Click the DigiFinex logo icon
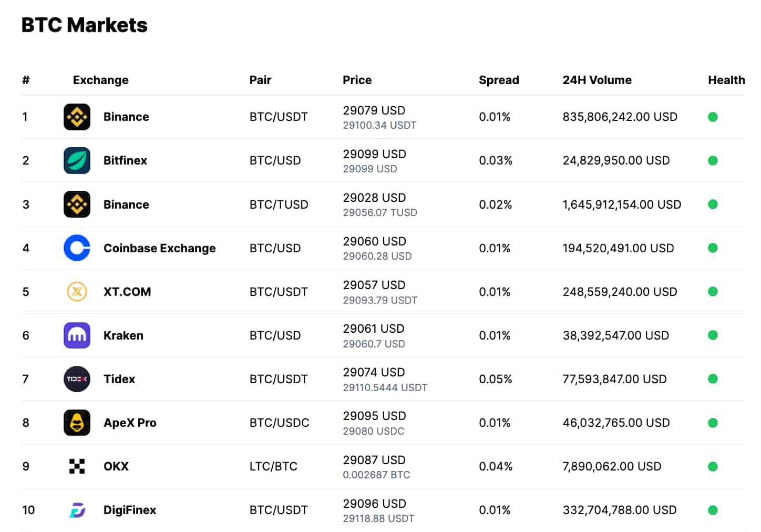The image size is (761, 532). pyautogui.click(x=77, y=510)
